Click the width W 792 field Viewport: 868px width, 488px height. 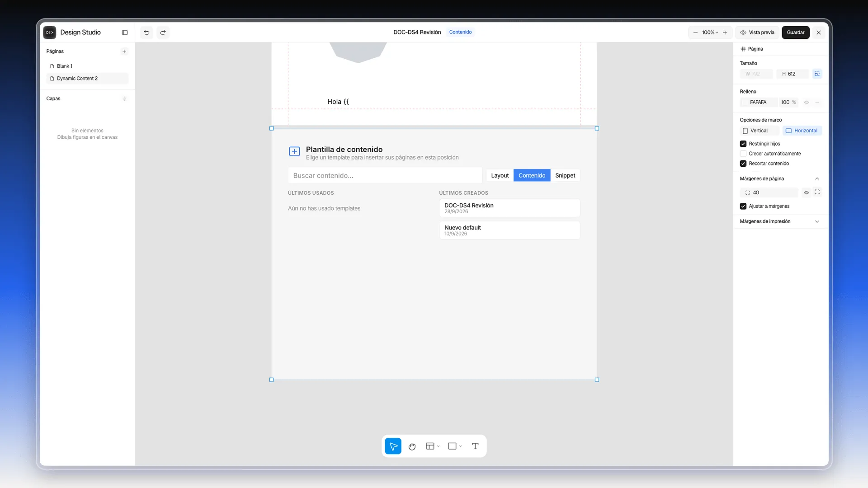(x=756, y=74)
